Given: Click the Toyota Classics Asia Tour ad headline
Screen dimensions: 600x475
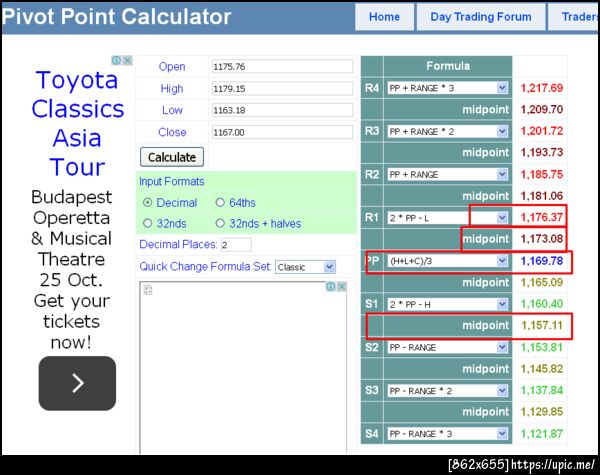Looking at the screenshot, I should point(77,123).
